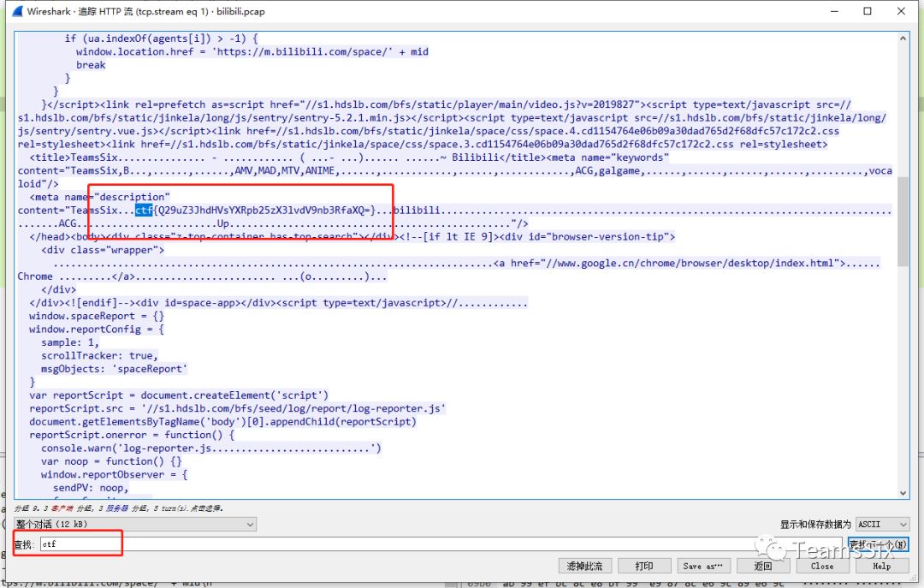
Task: Click the Close button at the bottom
Action: coord(823,567)
